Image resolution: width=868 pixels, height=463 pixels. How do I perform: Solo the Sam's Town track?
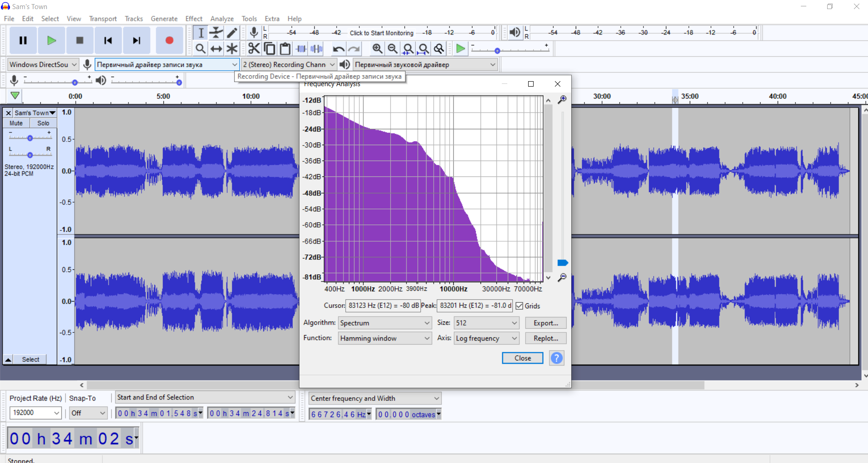click(x=43, y=123)
